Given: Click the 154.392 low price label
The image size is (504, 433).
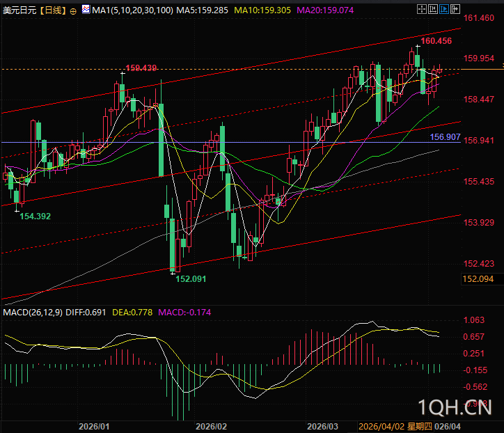Looking at the screenshot, I should click(36, 216).
